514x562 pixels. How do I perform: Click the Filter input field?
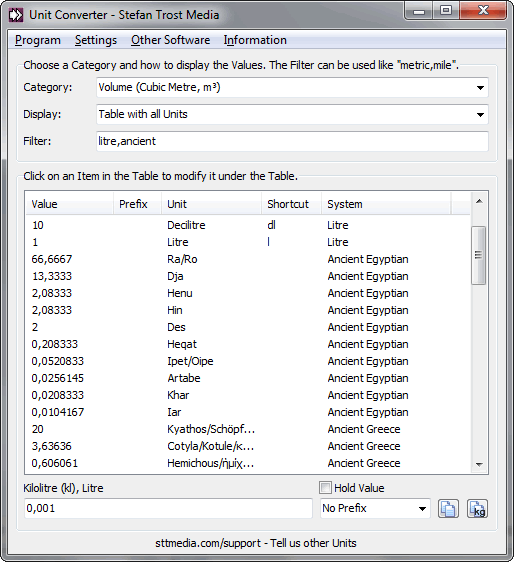292,141
